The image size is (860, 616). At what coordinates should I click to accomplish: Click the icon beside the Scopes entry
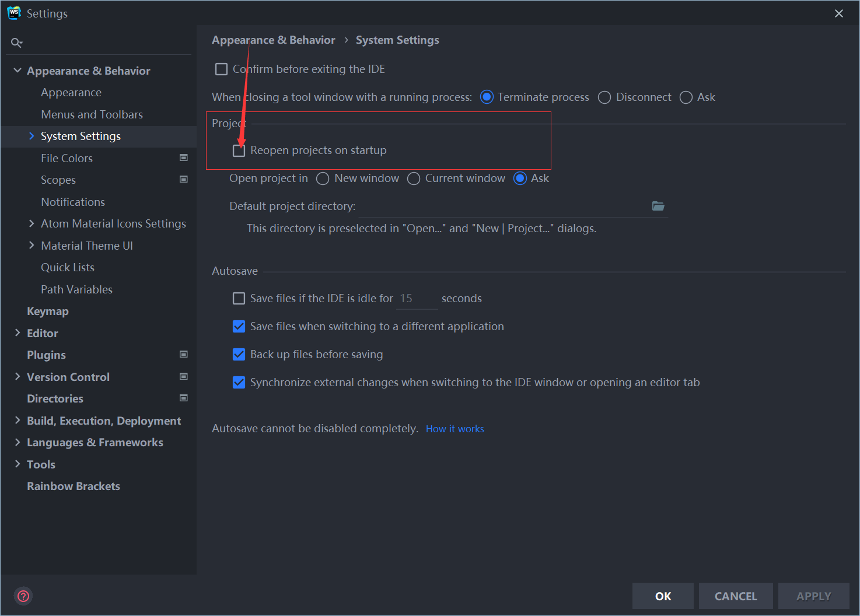click(183, 180)
